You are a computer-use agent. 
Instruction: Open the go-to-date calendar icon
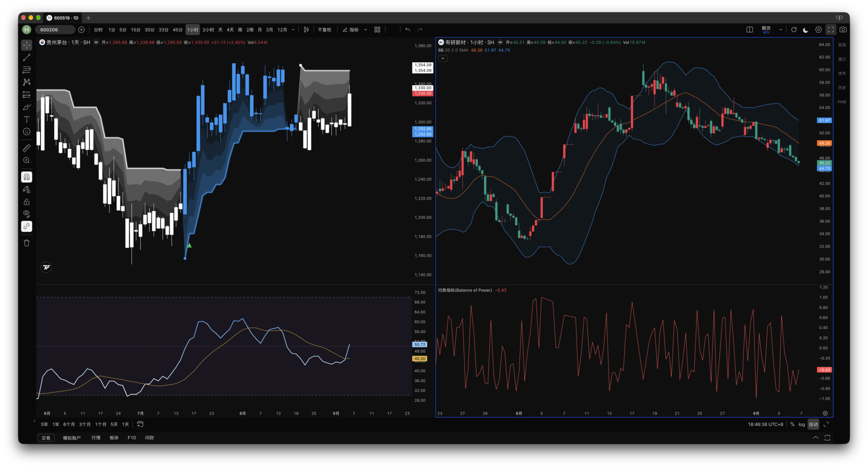pyautogui.click(x=140, y=424)
